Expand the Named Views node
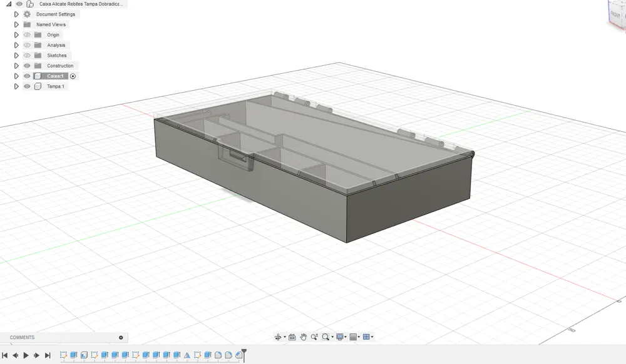The width and height of the screenshot is (626, 364). coord(16,24)
